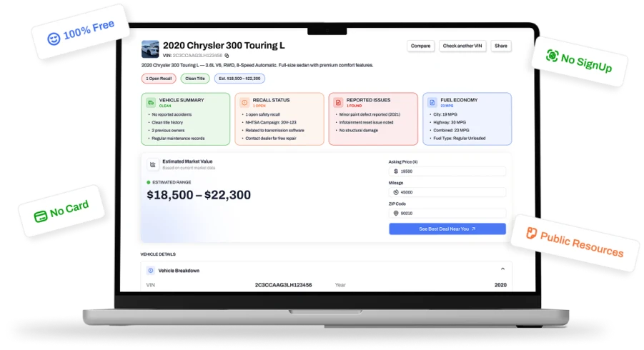Click the '2020 Chrysler 300 Touring L' heading
Screen dimensions: 644x350
click(224, 46)
